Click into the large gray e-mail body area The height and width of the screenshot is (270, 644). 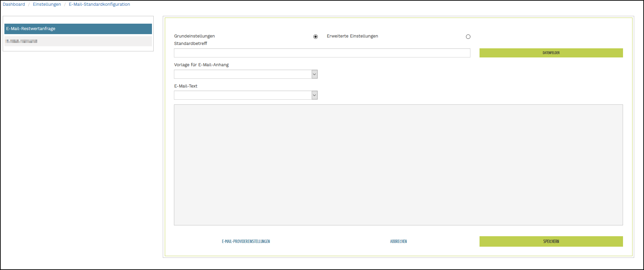point(398,165)
